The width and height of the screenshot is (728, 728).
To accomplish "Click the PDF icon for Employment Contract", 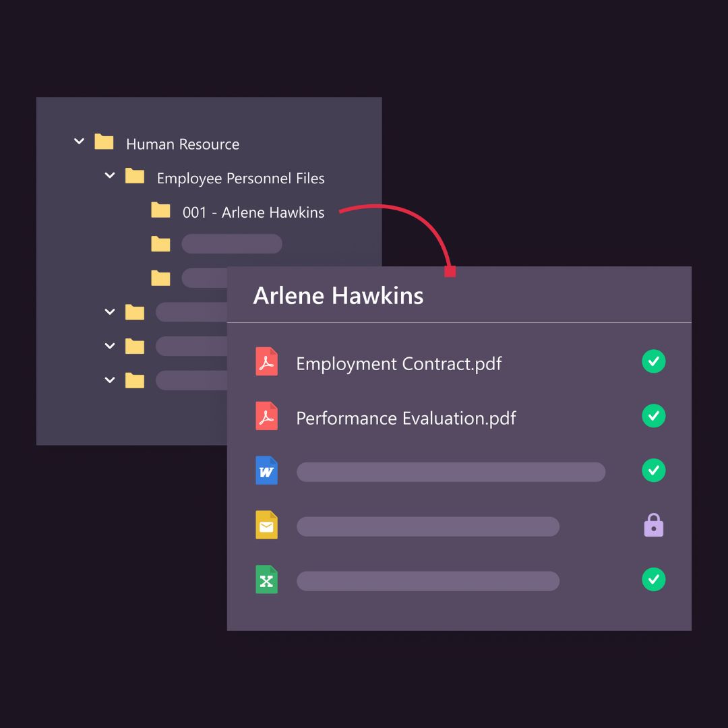I will pos(267,362).
